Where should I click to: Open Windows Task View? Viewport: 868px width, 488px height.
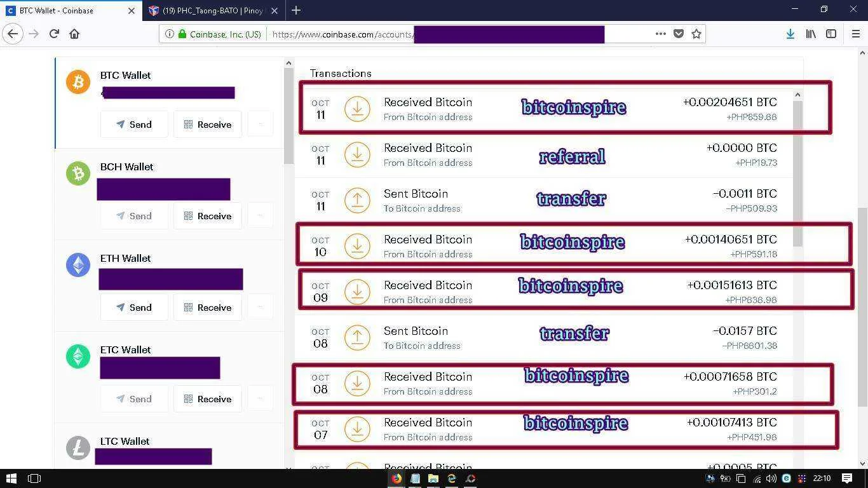[34, 478]
